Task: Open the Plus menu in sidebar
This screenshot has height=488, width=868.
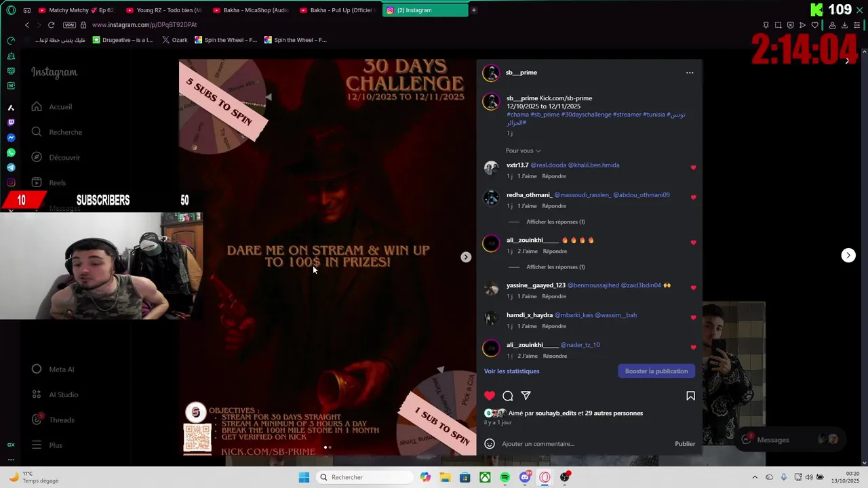Action: pyautogui.click(x=47, y=445)
